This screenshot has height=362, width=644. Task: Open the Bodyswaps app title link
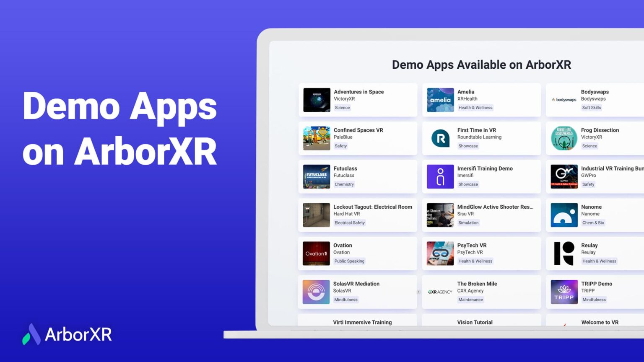(595, 92)
